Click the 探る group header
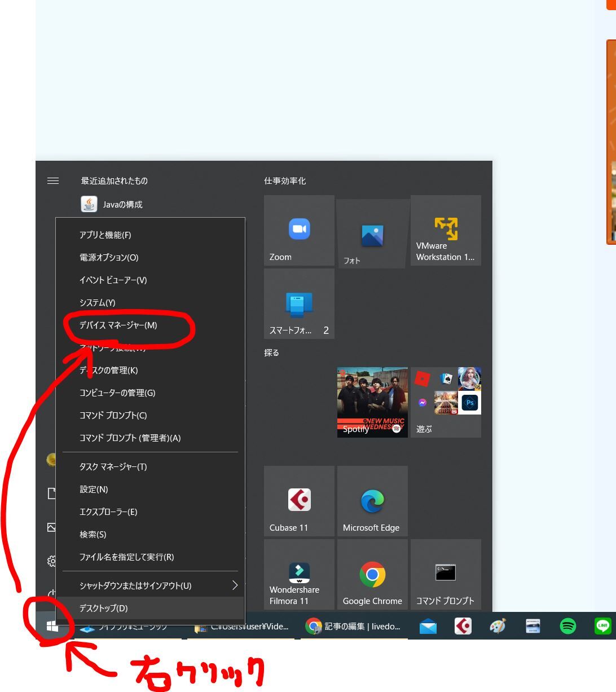Screen dimensions: 616x692 271,352
